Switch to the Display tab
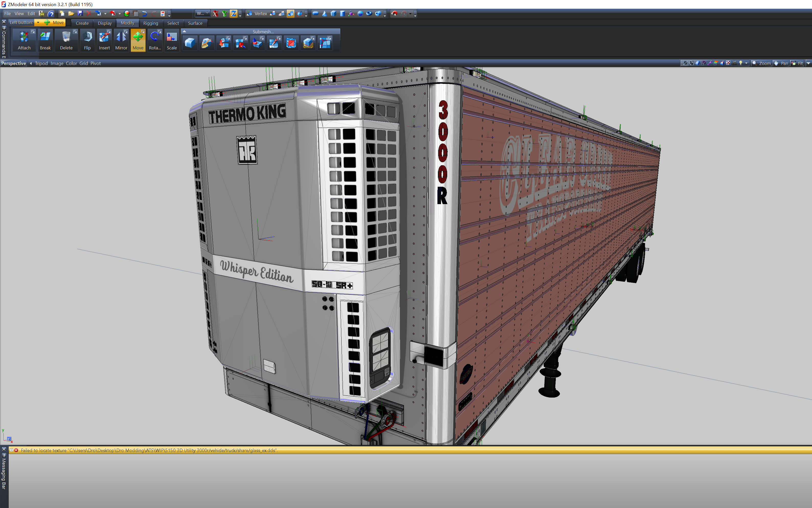This screenshot has width=812, height=508. [105, 23]
